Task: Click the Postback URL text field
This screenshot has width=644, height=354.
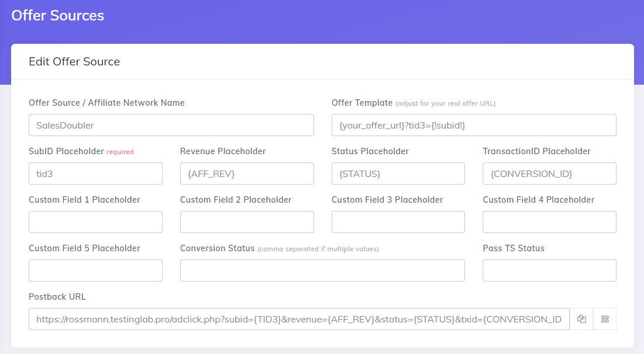Action: (x=299, y=319)
